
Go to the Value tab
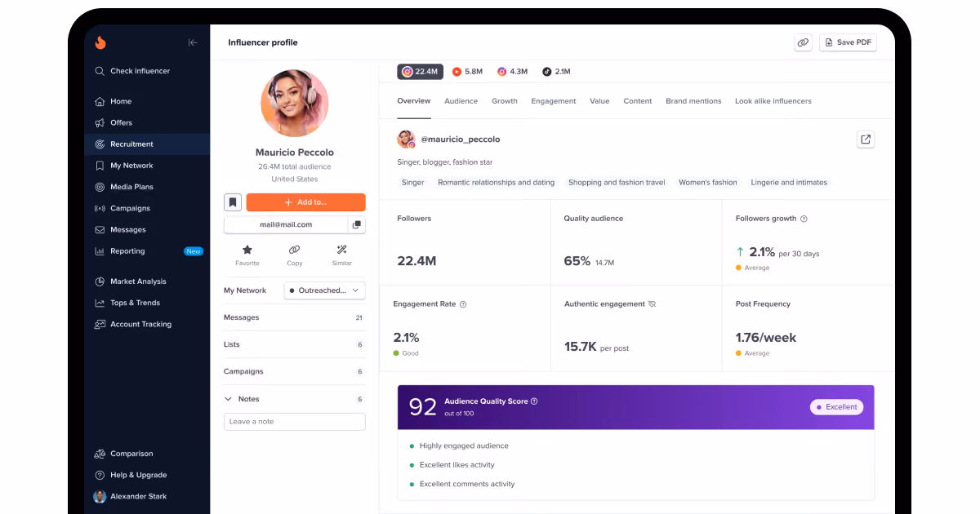point(599,101)
